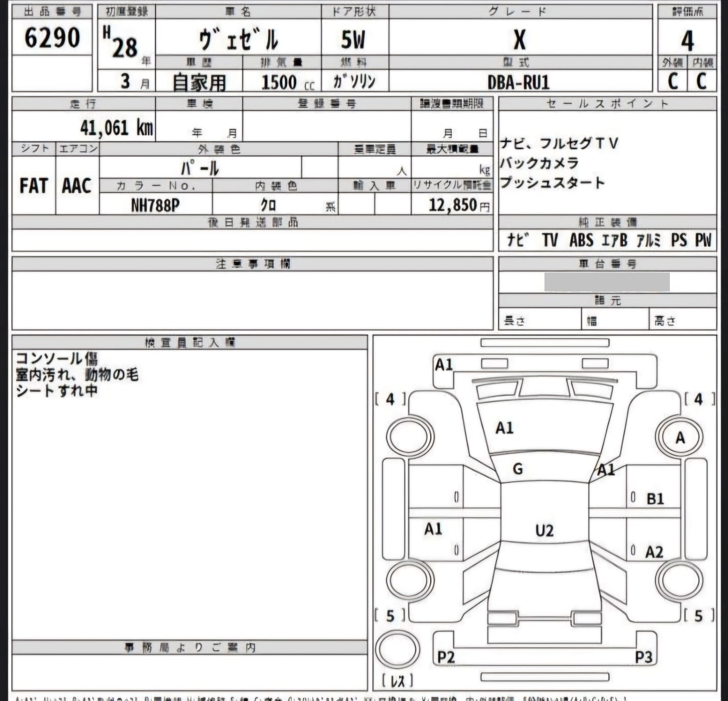This screenshot has width=728, height=701.
Task: Click sales point バックカメラ
Action: 539,163
